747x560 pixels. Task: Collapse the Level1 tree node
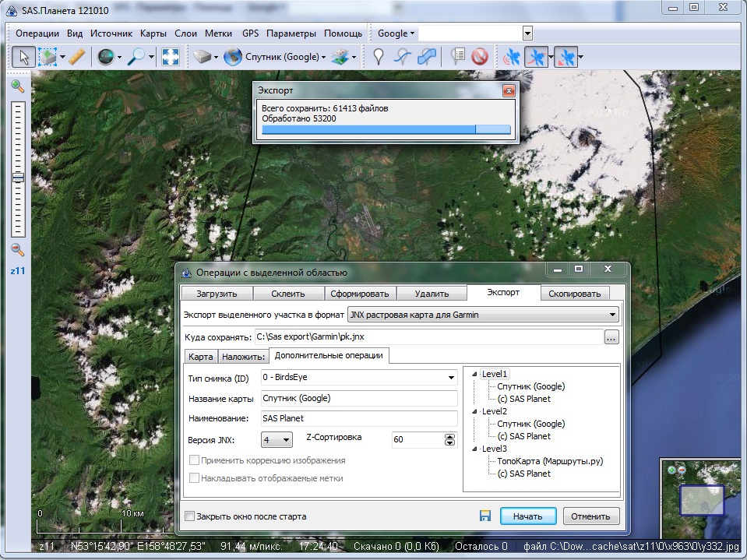point(475,375)
